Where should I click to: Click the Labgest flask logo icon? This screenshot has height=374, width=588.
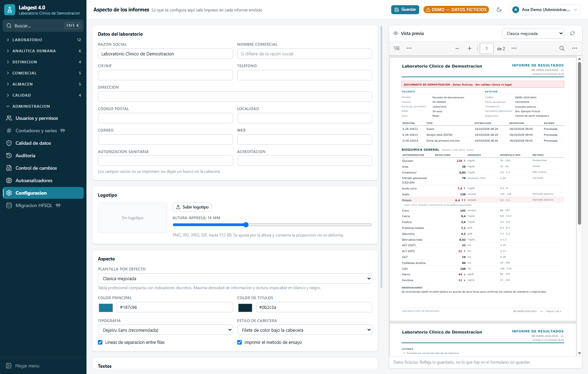[10, 10]
